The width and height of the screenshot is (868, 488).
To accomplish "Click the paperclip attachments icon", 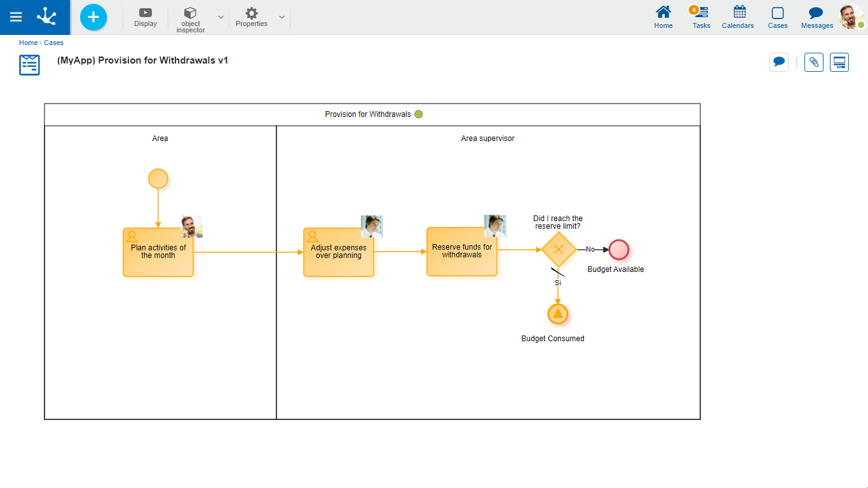I will (814, 62).
